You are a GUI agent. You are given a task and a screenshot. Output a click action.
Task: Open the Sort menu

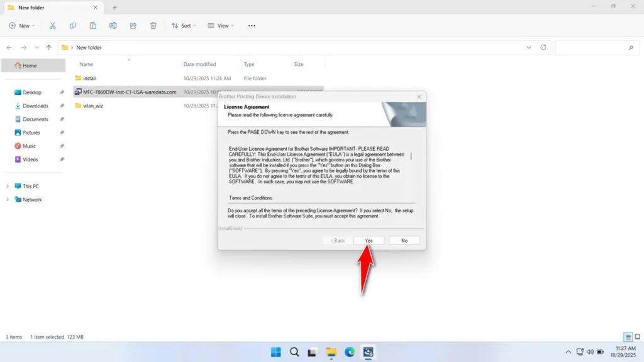pos(184,25)
